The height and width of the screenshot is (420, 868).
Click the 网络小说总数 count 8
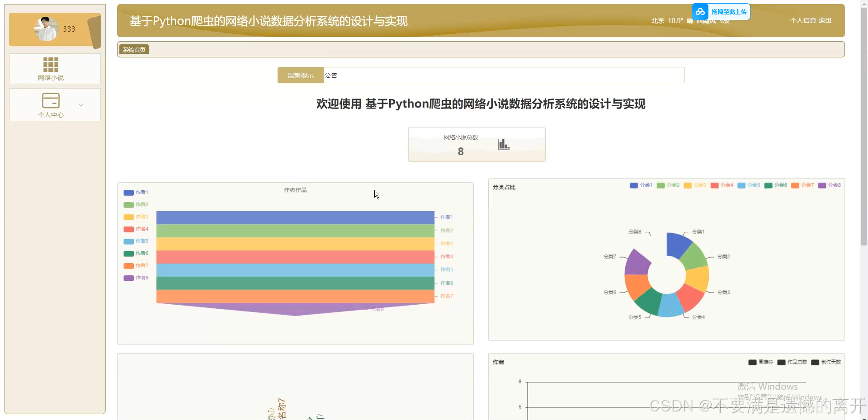[x=461, y=151]
